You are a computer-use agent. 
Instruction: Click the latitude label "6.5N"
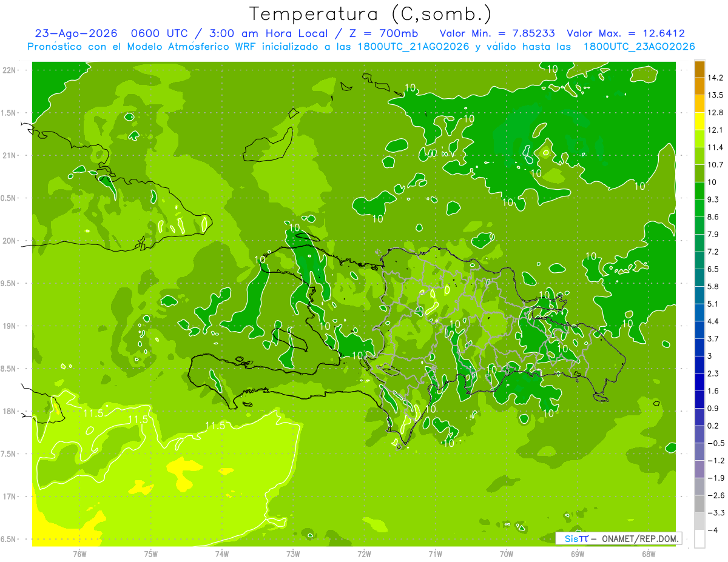(x=9, y=539)
